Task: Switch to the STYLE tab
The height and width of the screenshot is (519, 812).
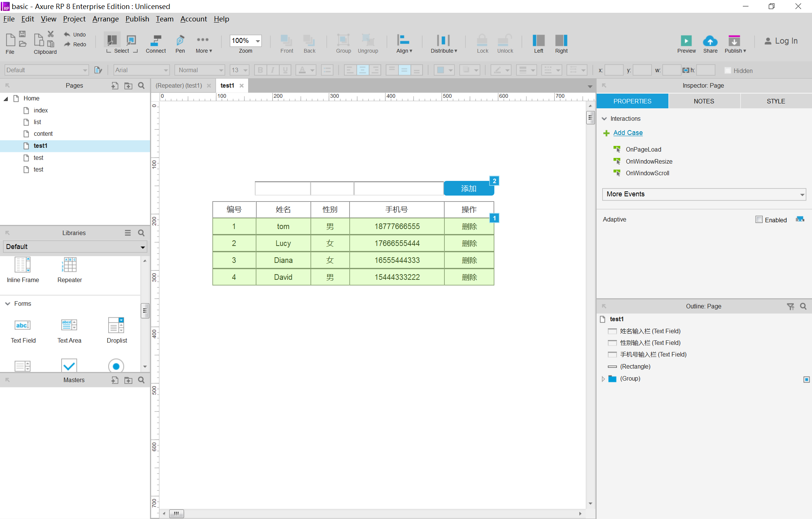Action: click(776, 101)
